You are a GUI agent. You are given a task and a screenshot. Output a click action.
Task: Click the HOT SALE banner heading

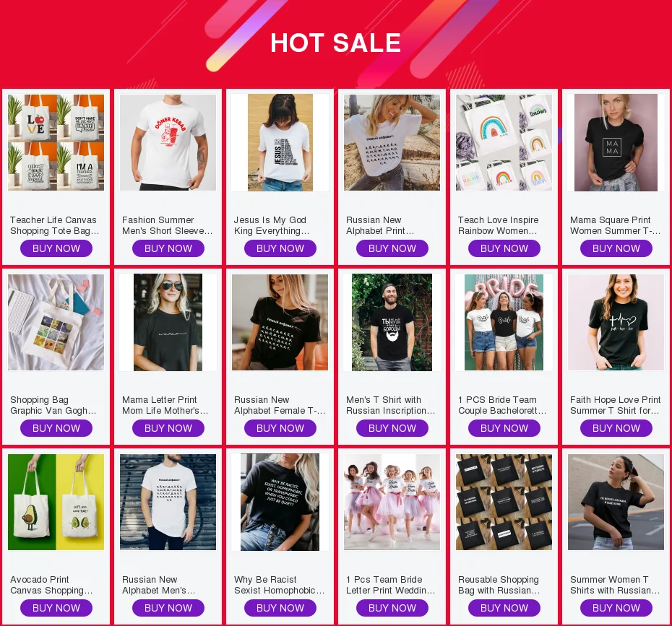pyautogui.click(x=335, y=43)
